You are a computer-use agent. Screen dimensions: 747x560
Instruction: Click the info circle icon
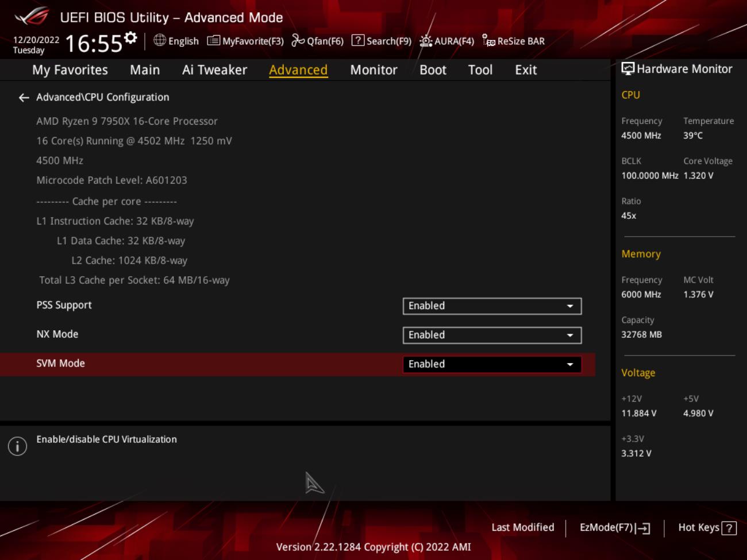pyautogui.click(x=17, y=446)
